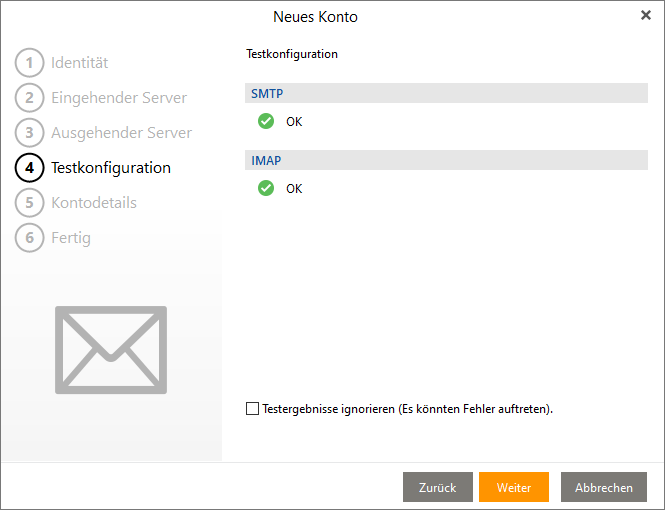Select the step 3 circle icon

30,133
